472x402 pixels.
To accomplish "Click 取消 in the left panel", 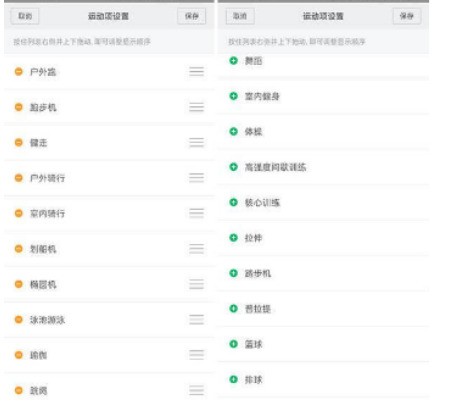I will pyautogui.click(x=25, y=16).
